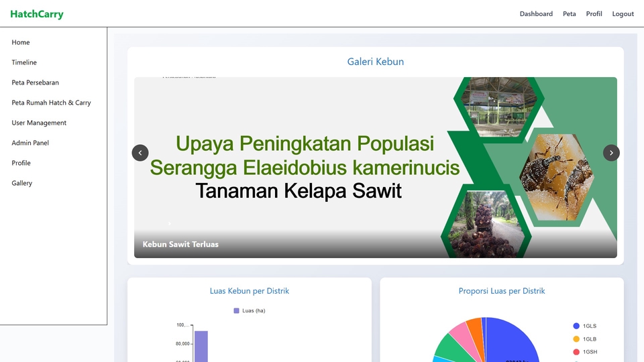Click Logout in top navigation
The height and width of the screenshot is (362, 644).
(x=623, y=14)
